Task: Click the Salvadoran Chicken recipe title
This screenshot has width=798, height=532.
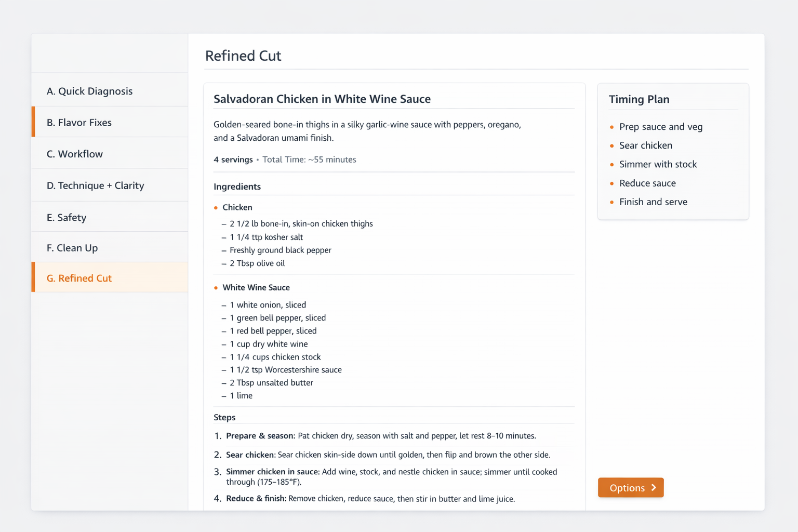Action: pos(322,99)
